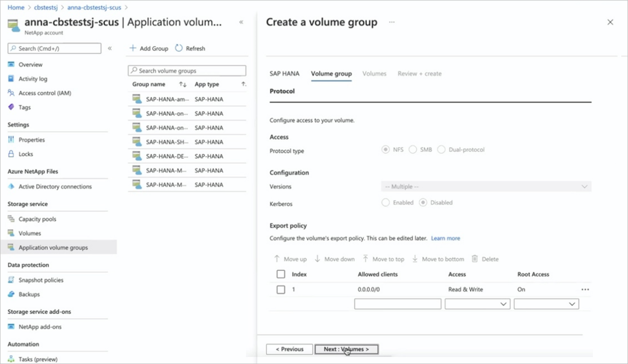Click the Search volume groups field
Image resolution: width=628 pixels, height=364 pixels.
(187, 70)
